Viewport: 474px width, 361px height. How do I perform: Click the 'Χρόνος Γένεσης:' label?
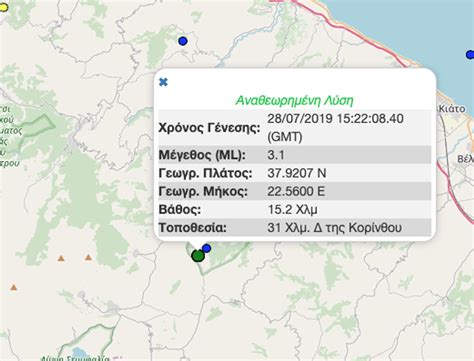[209, 128]
